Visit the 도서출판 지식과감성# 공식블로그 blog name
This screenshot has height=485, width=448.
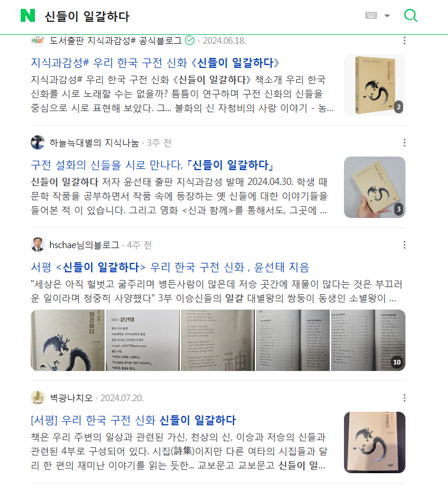pyautogui.click(x=116, y=41)
